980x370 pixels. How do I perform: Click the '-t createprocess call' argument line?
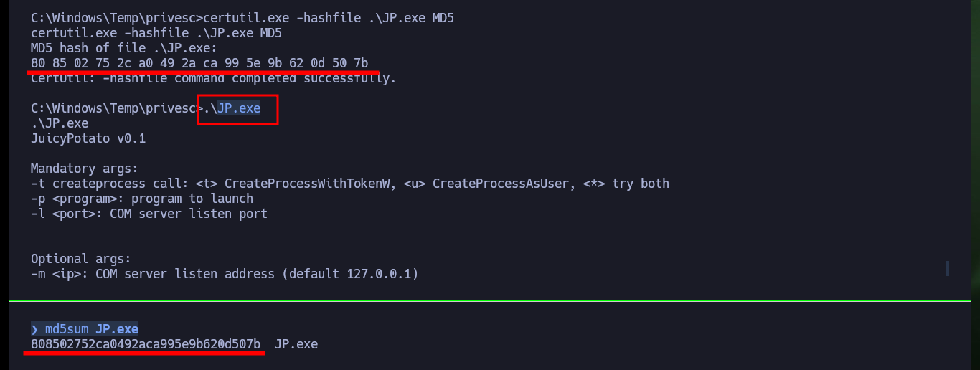350,184
